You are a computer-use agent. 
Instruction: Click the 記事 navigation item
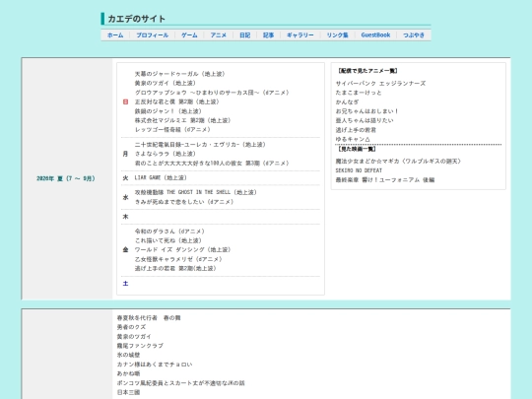268,34
